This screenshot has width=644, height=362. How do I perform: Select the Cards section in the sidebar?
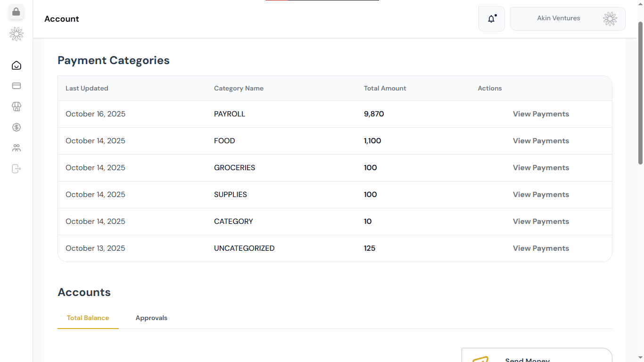(x=16, y=86)
